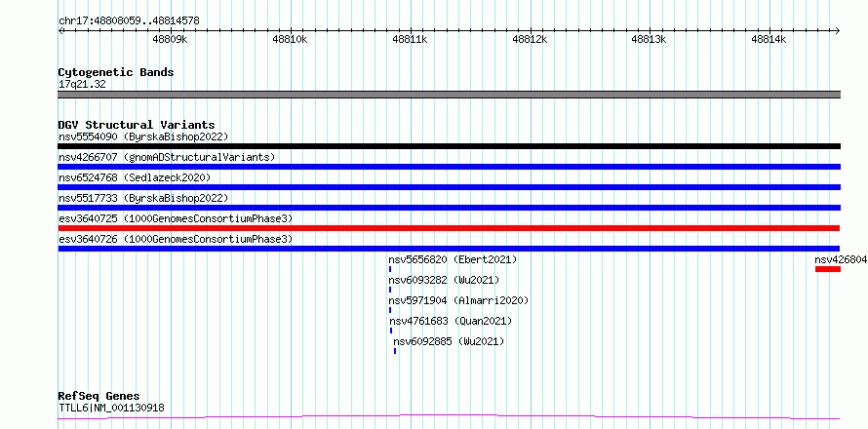This screenshot has height=429, width=868.
Task: Click the nsv4266707 (gnomADStructuralVariants) label
Action: click(167, 157)
